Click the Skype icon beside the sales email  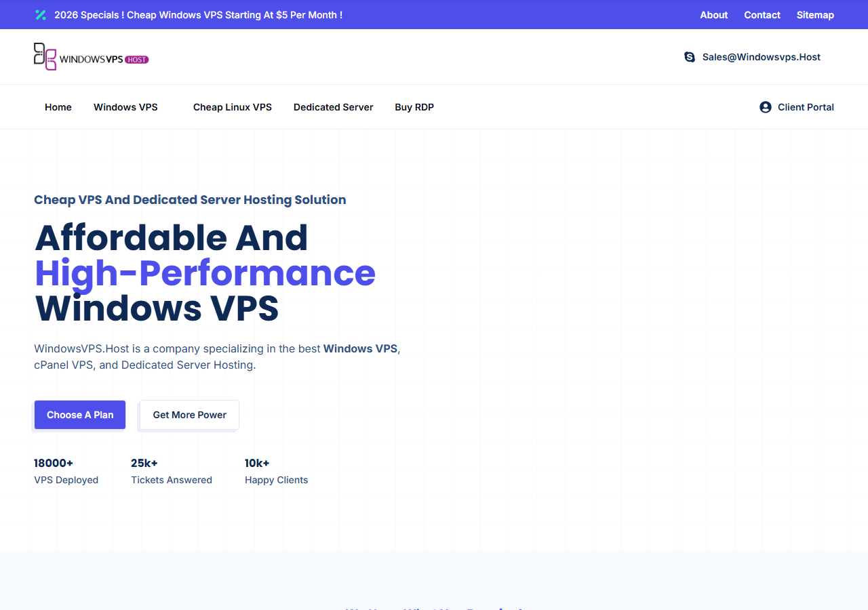click(690, 57)
